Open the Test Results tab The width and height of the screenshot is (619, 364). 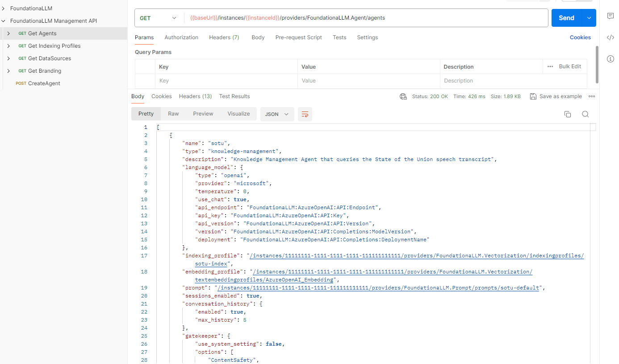(234, 96)
